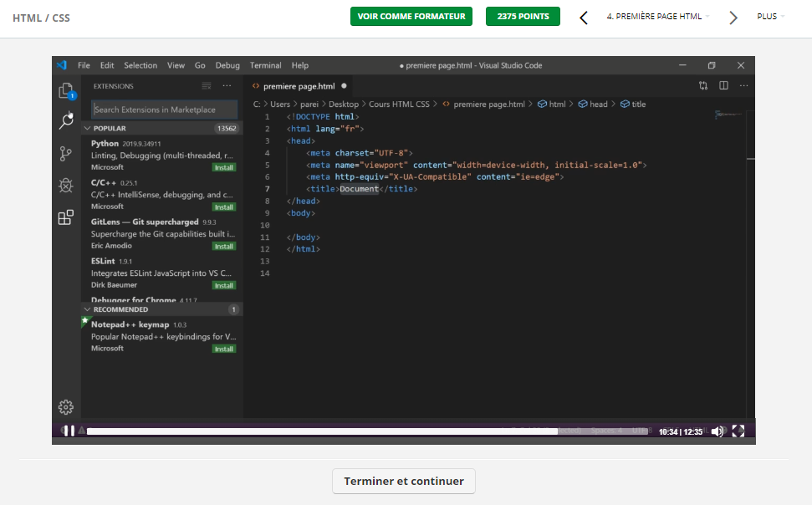Click the VS Code logo icon
The width and height of the screenshot is (812, 505).
coord(62,65)
